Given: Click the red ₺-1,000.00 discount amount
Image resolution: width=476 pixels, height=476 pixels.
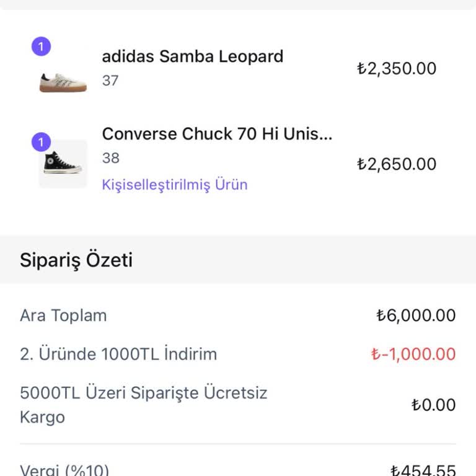Looking at the screenshot, I should pyautogui.click(x=413, y=355).
